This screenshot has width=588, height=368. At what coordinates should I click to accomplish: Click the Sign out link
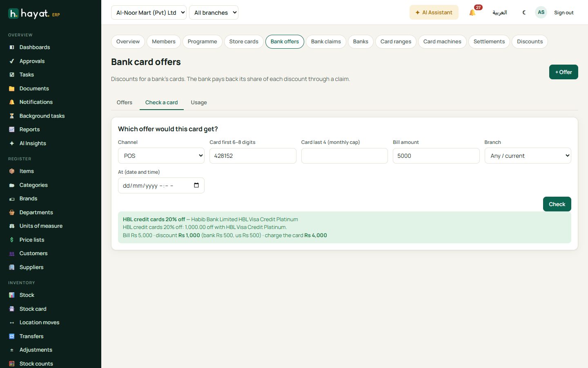point(564,13)
